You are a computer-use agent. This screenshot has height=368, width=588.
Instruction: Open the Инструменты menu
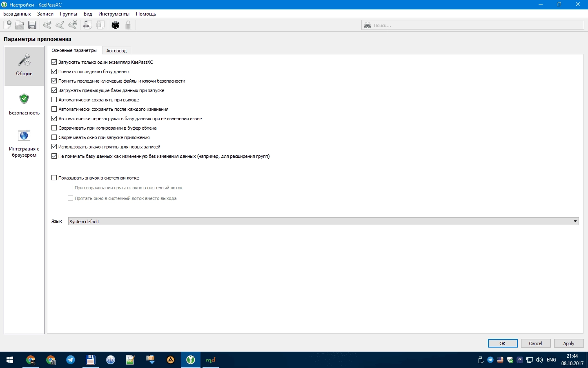[x=114, y=14]
